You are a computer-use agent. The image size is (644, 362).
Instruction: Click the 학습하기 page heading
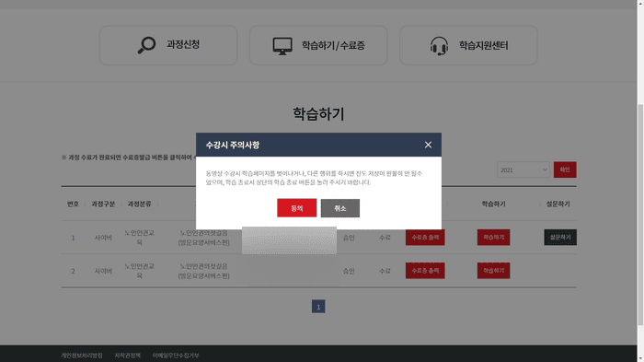[x=318, y=114]
